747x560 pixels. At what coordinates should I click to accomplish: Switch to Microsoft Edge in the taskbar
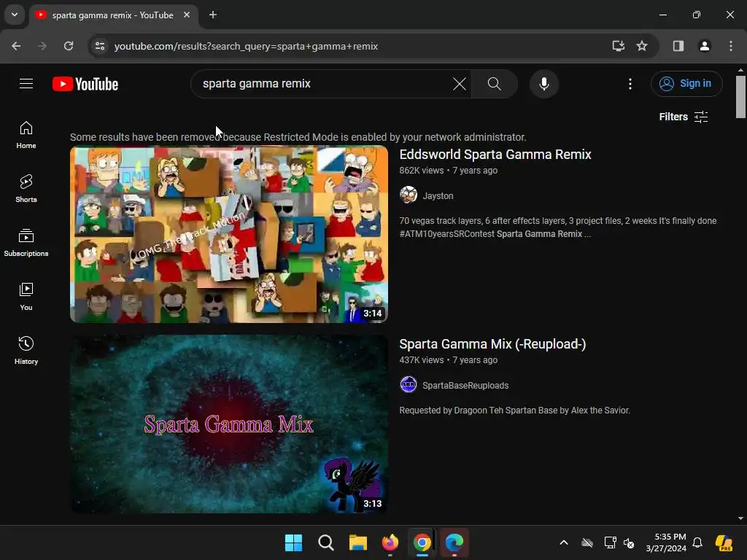coord(454,542)
